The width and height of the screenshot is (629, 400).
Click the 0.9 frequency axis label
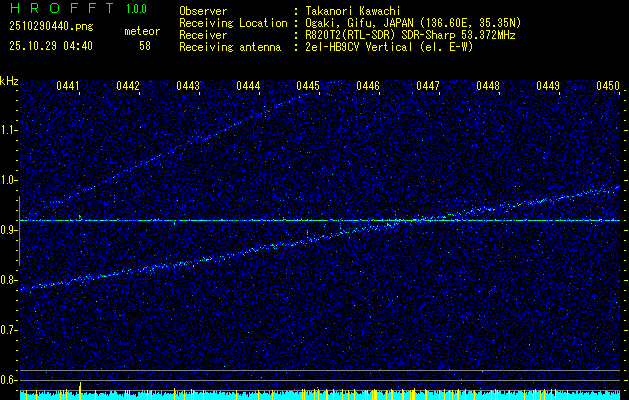(x=9, y=230)
